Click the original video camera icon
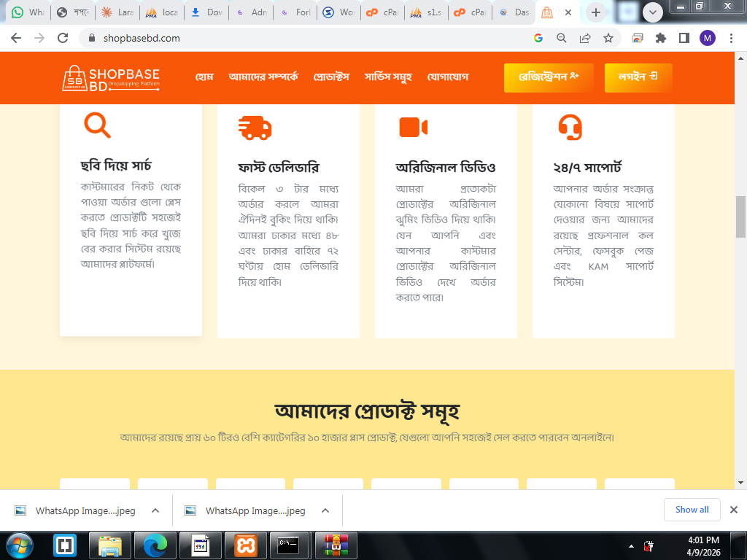 pos(413,127)
